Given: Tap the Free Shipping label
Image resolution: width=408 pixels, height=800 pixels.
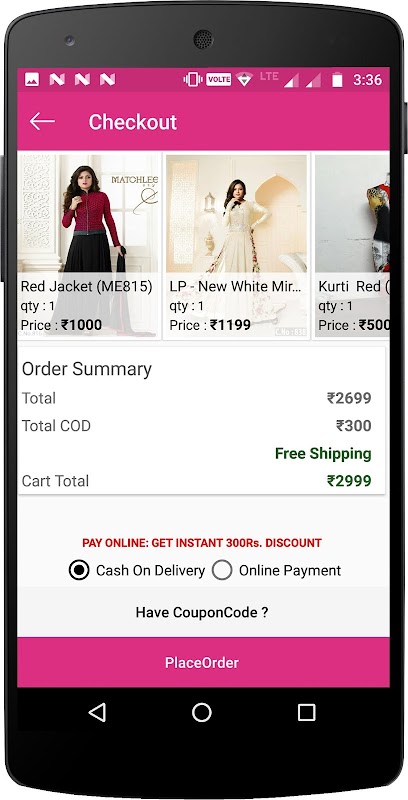Looking at the screenshot, I should click(x=323, y=454).
